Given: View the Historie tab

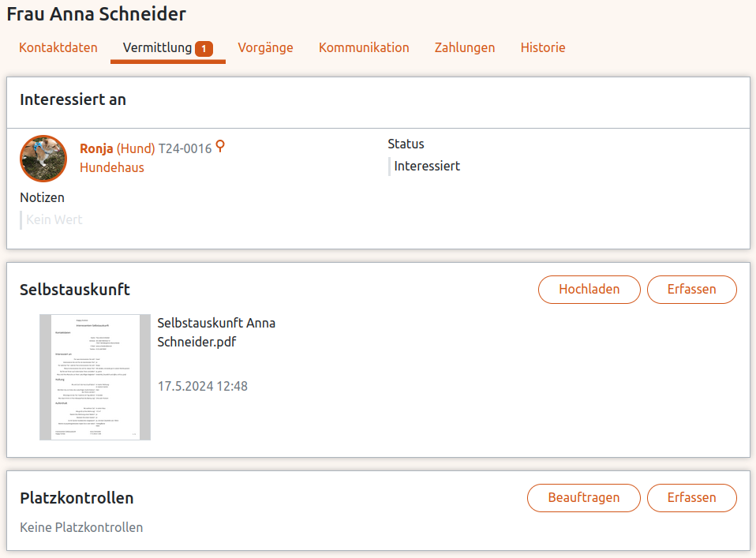Looking at the screenshot, I should point(543,47).
